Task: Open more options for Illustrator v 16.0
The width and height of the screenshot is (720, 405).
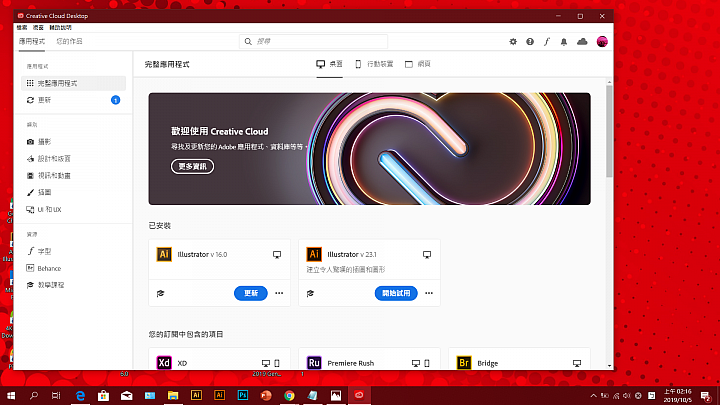Action: coord(279,293)
